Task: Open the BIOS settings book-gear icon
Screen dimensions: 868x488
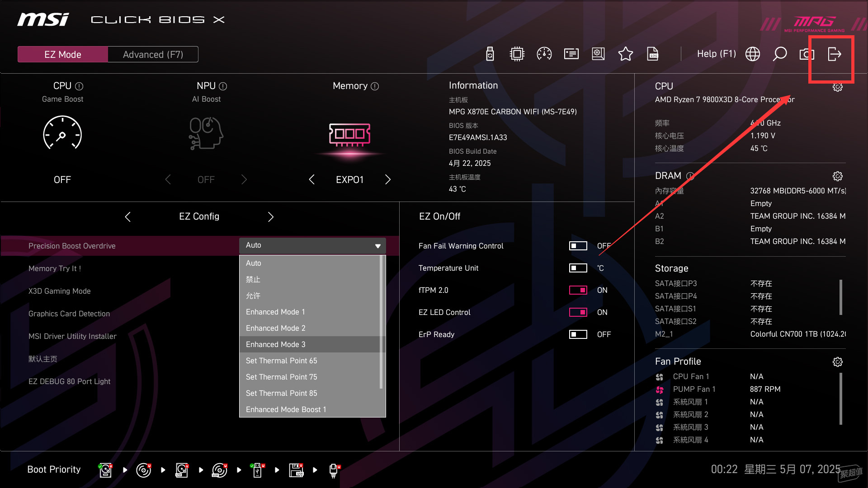Action: (x=598, y=54)
